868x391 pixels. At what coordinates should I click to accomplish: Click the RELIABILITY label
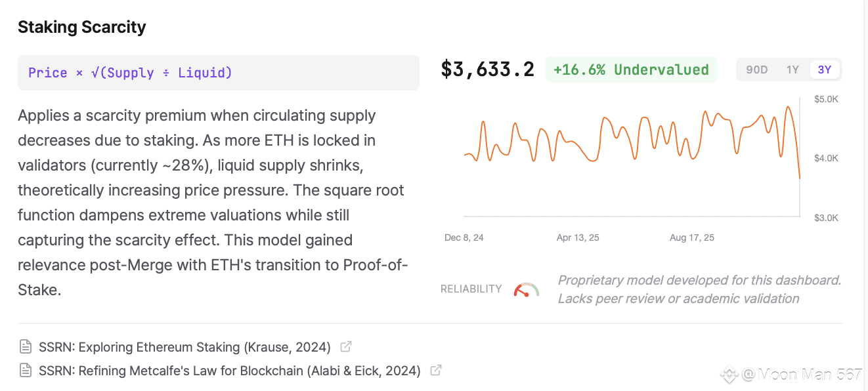click(471, 289)
